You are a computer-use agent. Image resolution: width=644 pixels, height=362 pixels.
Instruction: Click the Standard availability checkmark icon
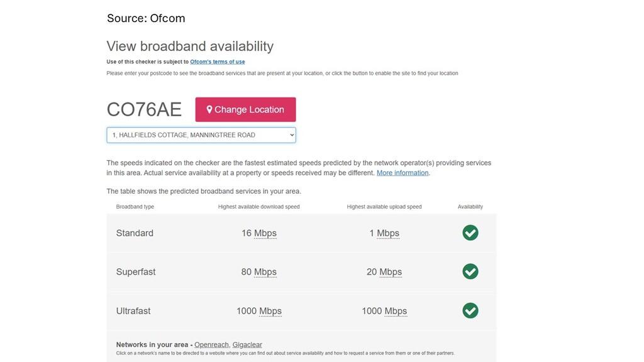tap(470, 233)
